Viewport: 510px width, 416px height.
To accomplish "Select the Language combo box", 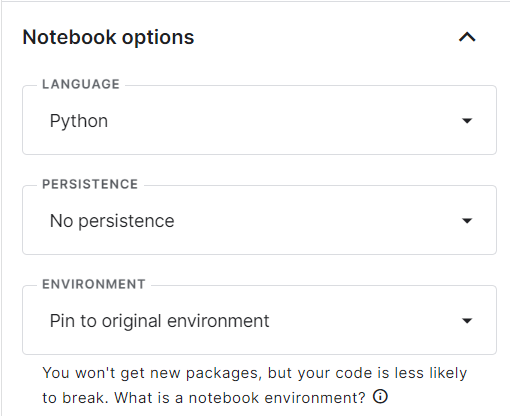I will pos(259,120).
